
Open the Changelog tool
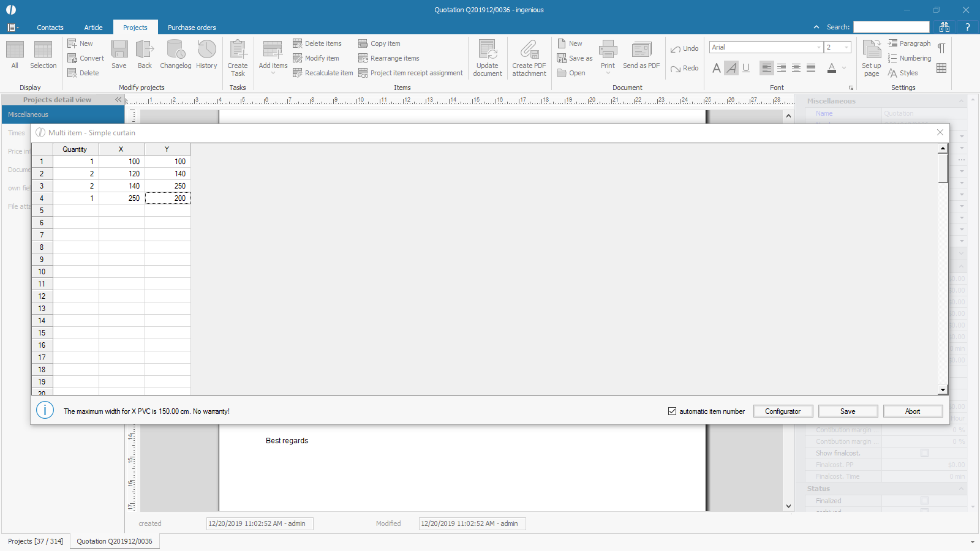(175, 50)
